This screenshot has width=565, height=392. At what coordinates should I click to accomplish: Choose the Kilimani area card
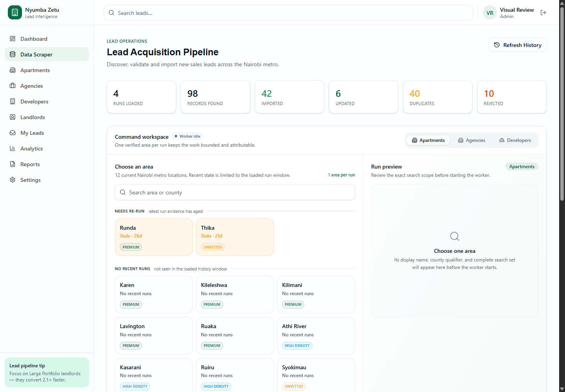[x=316, y=294]
